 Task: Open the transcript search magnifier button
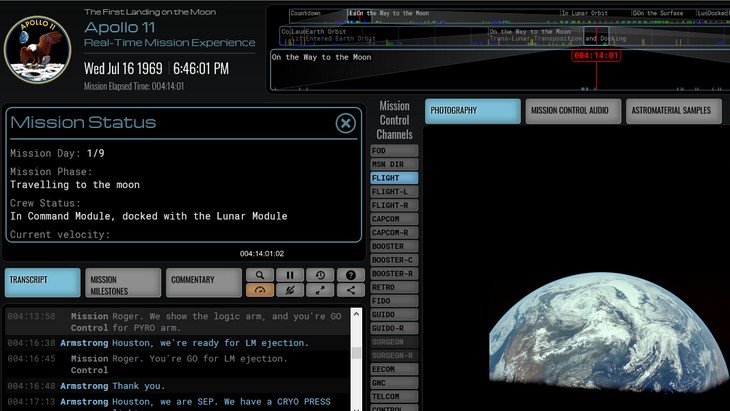[260, 275]
